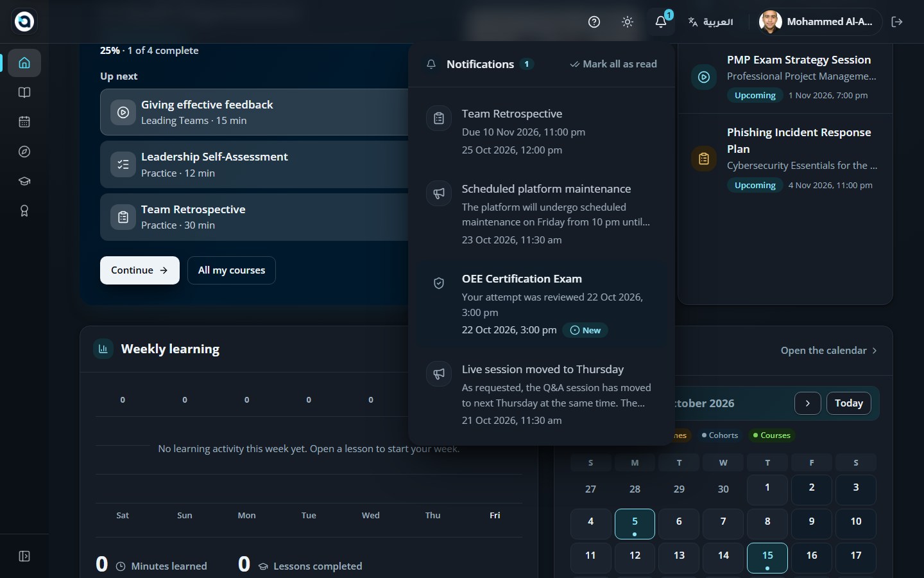Open All my courses
The height and width of the screenshot is (578, 924).
point(232,270)
